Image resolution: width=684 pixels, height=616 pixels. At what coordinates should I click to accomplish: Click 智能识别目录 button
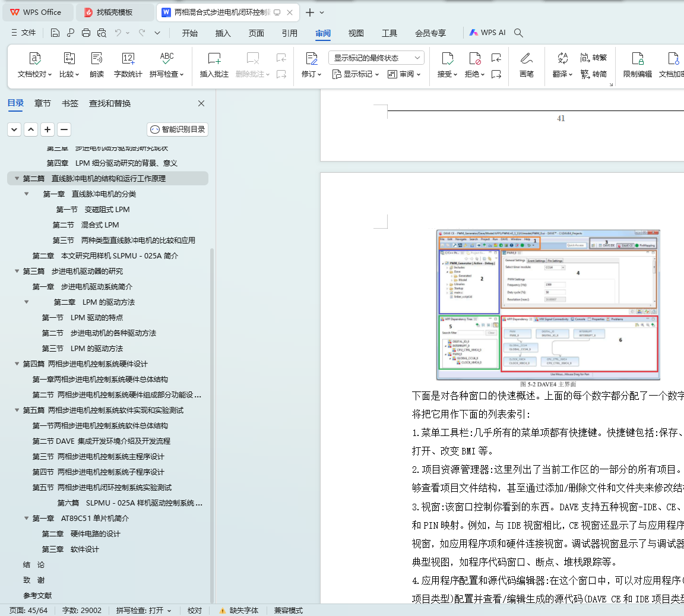pyautogui.click(x=178, y=129)
